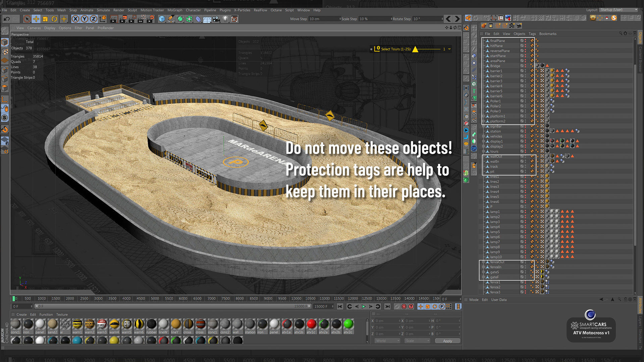
Task: Toggle visibility dots for vehicles object
Action: 525,136
